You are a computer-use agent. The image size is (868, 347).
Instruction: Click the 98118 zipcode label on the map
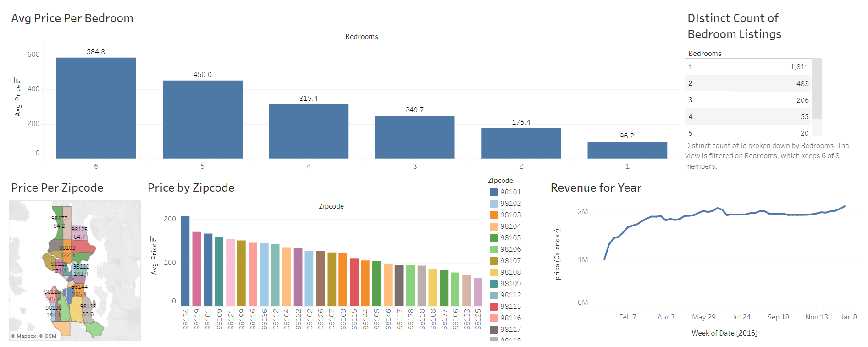tap(88, 307)
